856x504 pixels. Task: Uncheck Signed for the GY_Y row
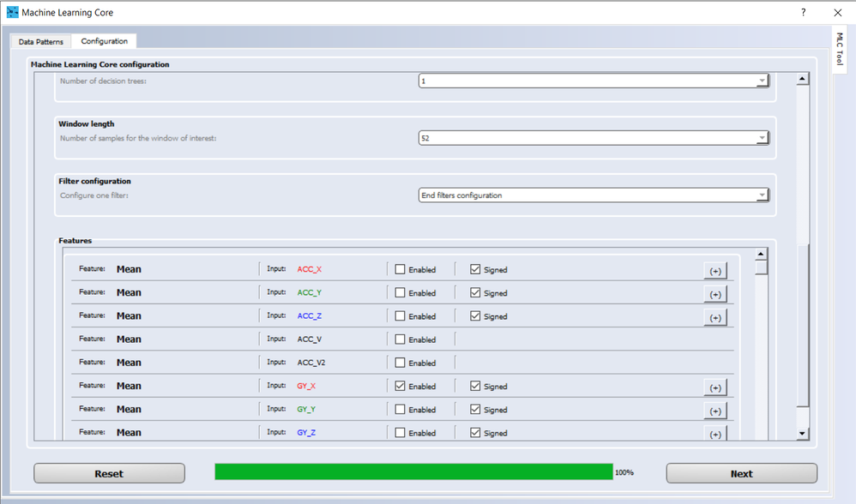pos(475,410)
